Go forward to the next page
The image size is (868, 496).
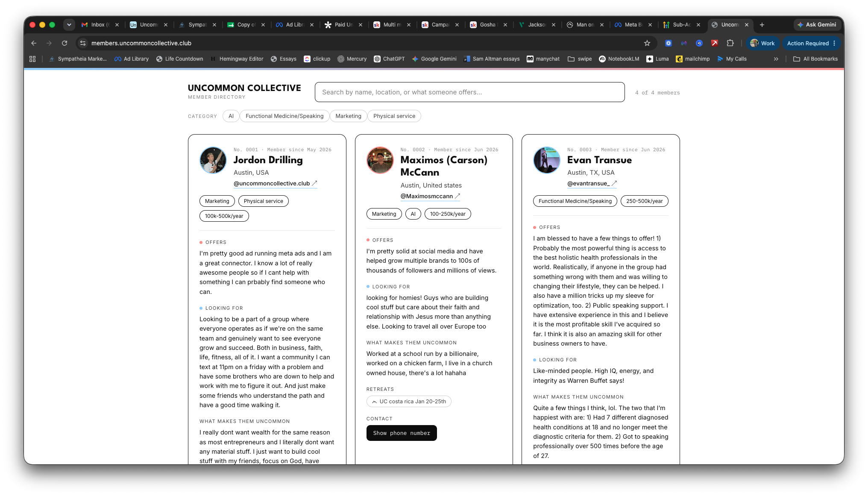[49, 43]
